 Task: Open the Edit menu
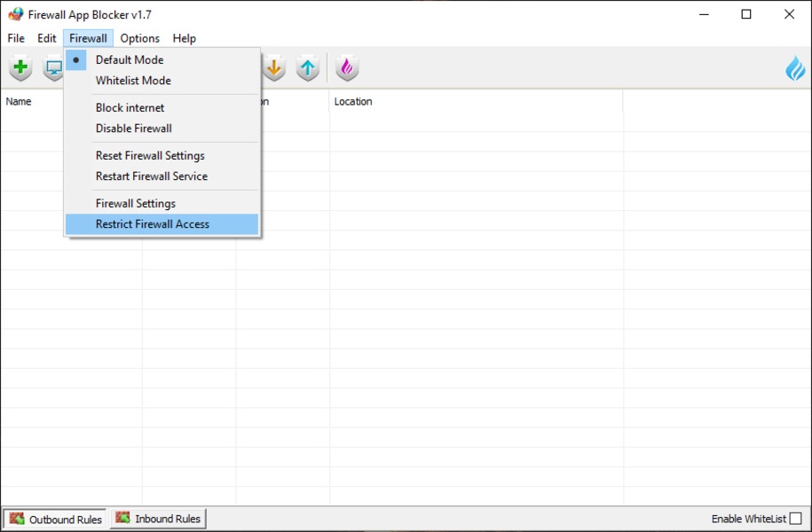[47, 38]
